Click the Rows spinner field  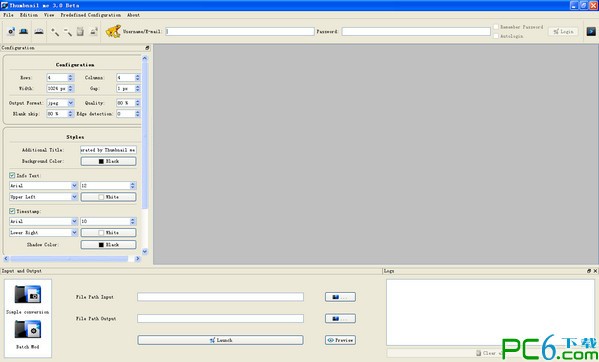click(x=60, y=78)
